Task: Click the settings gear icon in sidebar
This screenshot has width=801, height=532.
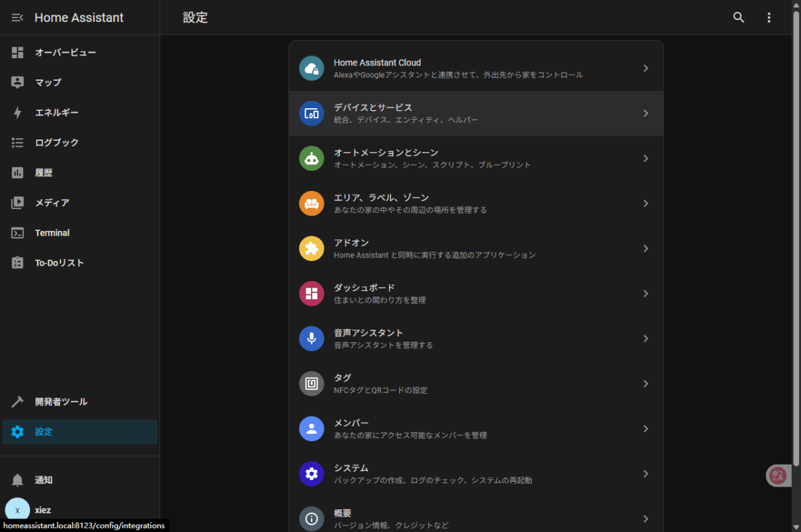Action: (x=17, y=432)
